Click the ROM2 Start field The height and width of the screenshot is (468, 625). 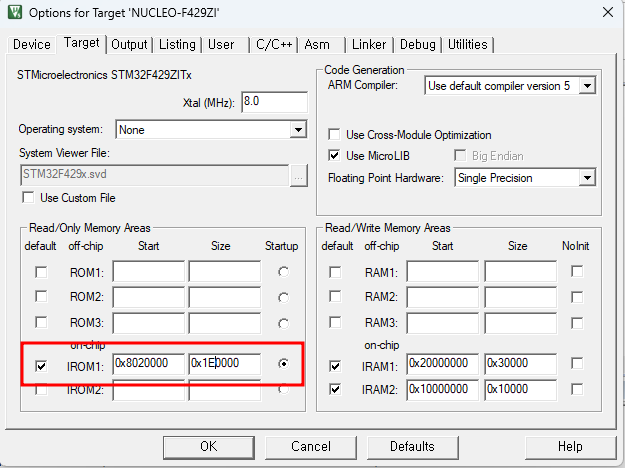coord(149,297)
